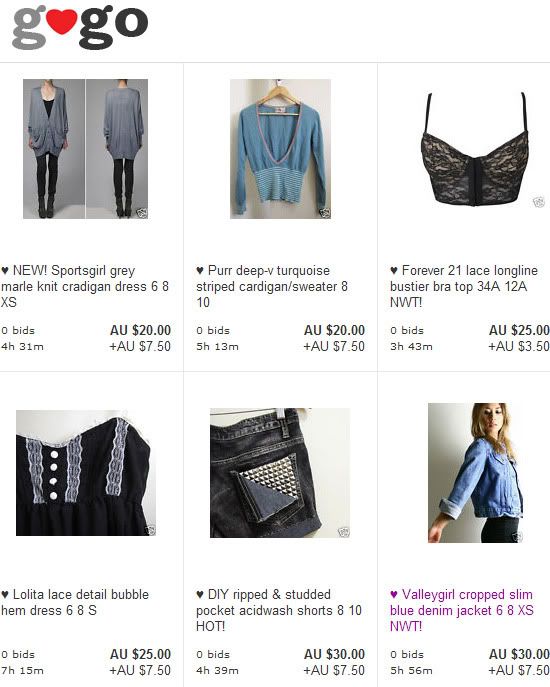
Task: Select the blue denim jacket model thumbnail
Action: point(475,473)
